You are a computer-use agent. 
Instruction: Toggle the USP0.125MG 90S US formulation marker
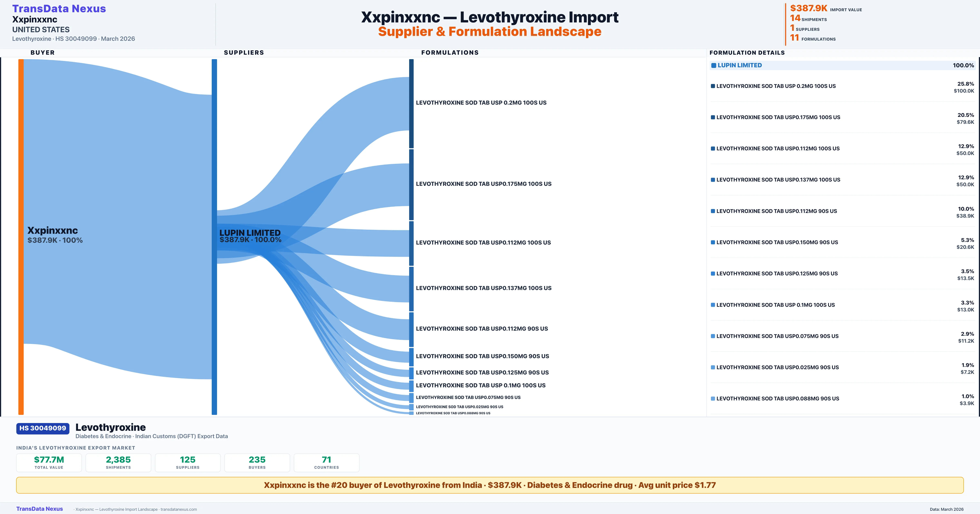click(x=713, y=273)
